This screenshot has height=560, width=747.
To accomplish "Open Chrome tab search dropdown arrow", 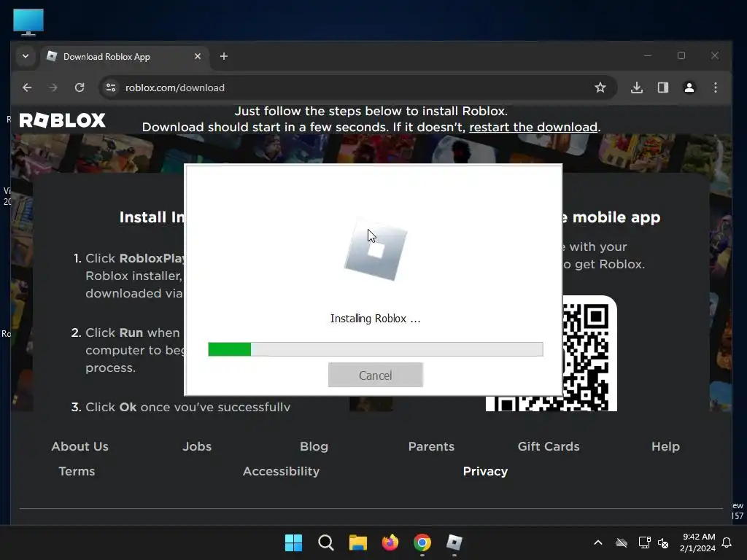I will click(26, 56).
